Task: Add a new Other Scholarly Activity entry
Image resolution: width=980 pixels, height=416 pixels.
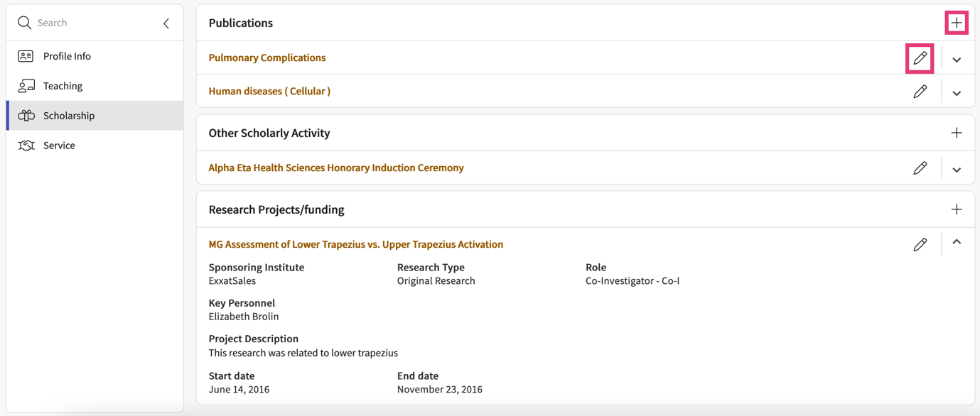Action: point(957,133)
